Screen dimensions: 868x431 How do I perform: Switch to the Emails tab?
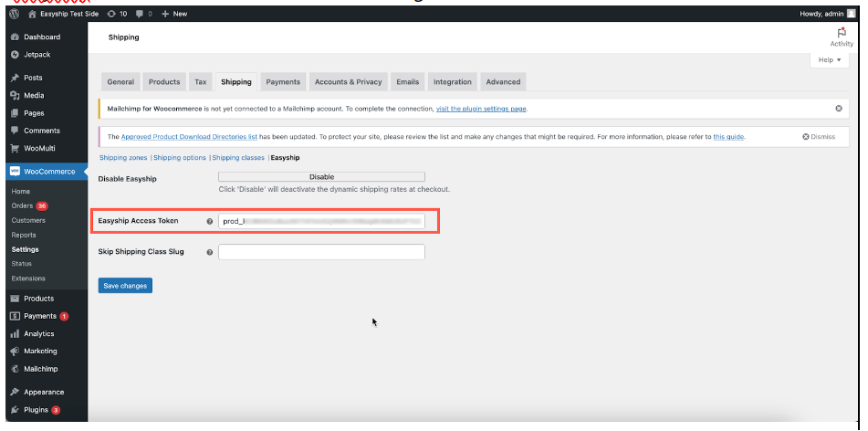407,82
